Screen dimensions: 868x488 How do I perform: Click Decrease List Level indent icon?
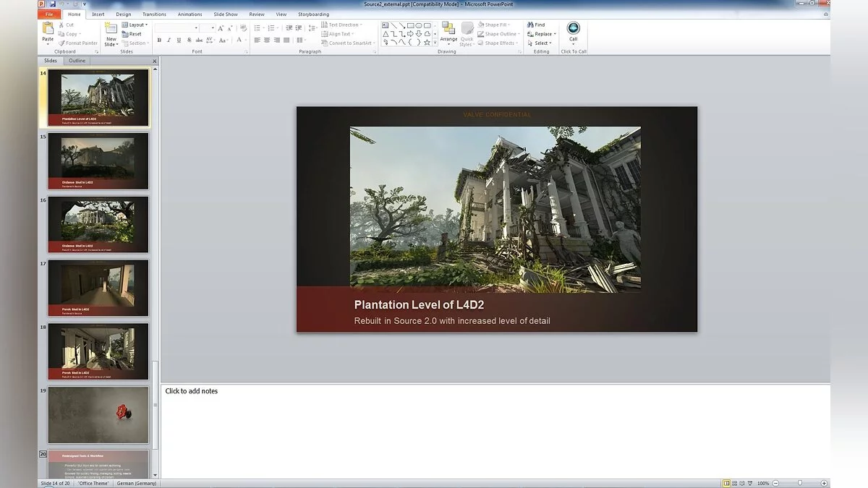(x=289, y=28)
